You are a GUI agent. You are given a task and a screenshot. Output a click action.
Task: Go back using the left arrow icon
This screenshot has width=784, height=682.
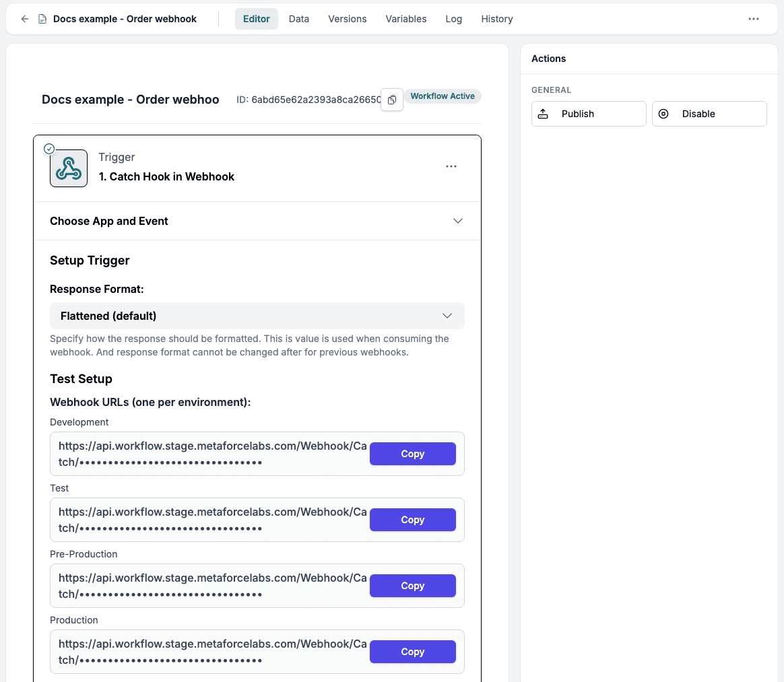pyautogui.click(x=24, y=19)
